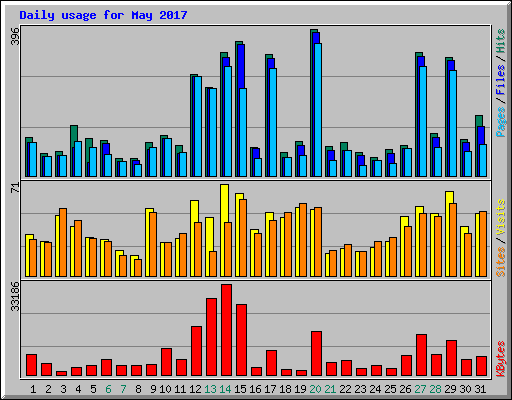Click the yellow visits bar for day 29
This screenshot has width=512, height=400.
(x=448, y=234)
